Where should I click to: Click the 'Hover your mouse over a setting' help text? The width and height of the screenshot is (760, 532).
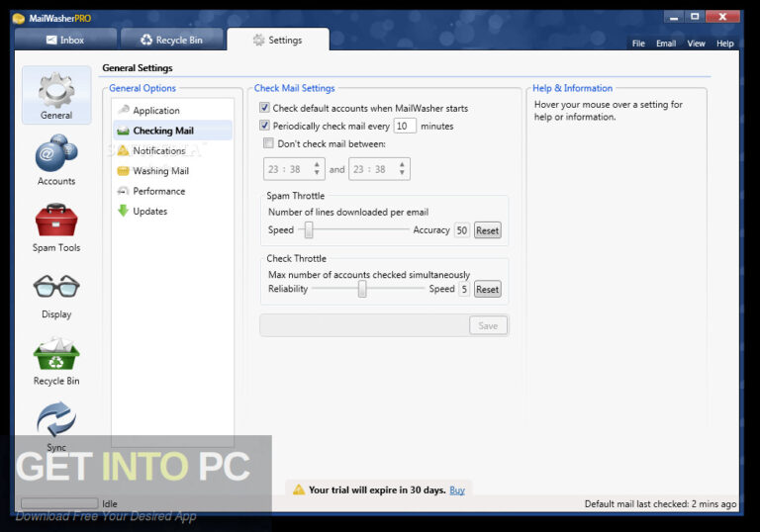(609, 111)
